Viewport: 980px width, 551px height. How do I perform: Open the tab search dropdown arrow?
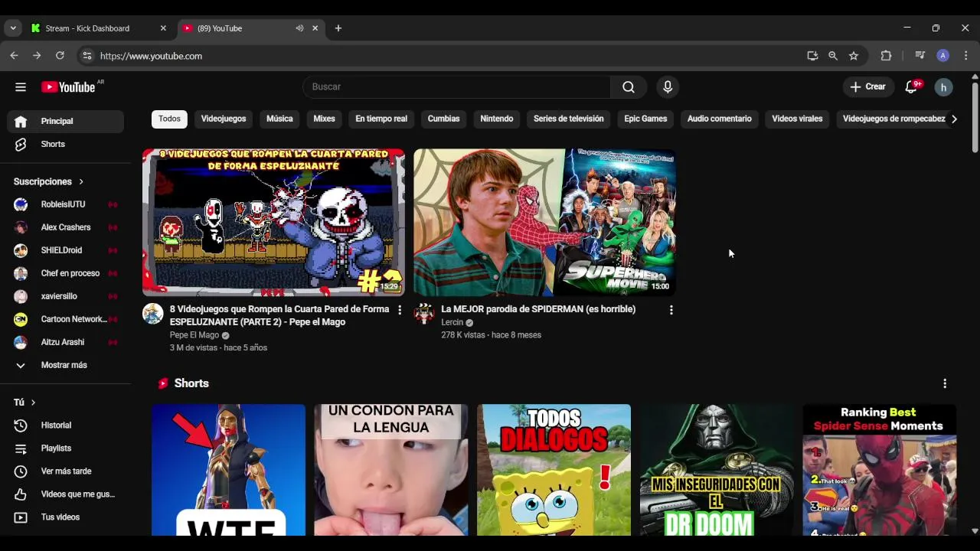click(x=13, y=28)
